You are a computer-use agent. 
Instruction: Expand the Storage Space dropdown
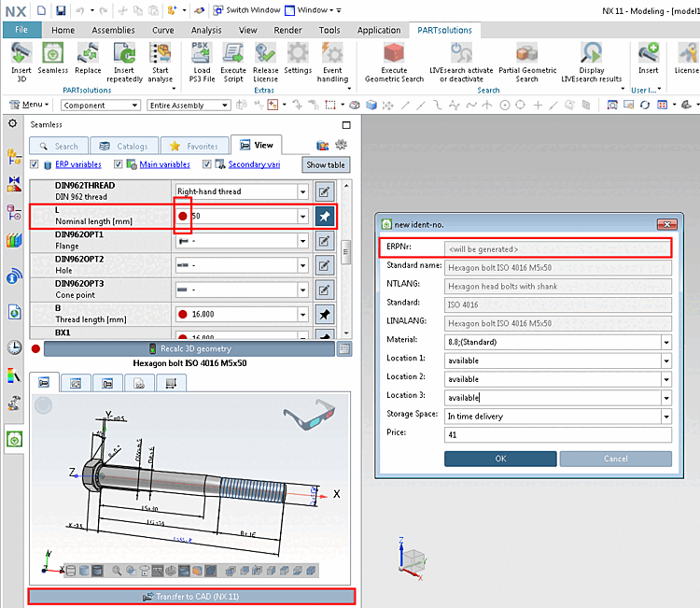coord(665,416)
